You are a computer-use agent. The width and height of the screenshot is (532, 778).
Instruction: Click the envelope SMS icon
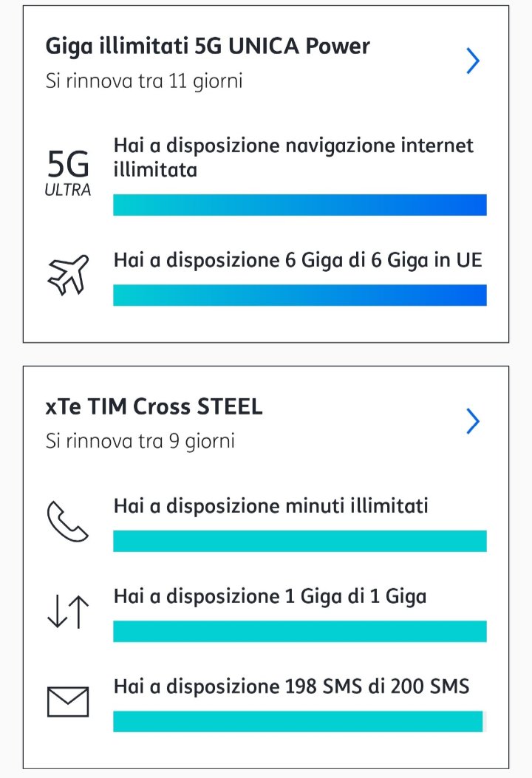click(68, 701)
